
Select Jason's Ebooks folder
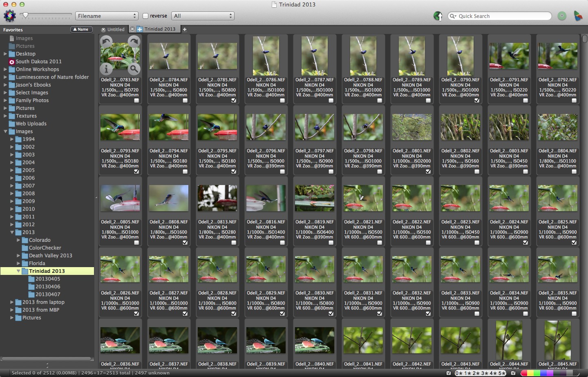[34, 85]
